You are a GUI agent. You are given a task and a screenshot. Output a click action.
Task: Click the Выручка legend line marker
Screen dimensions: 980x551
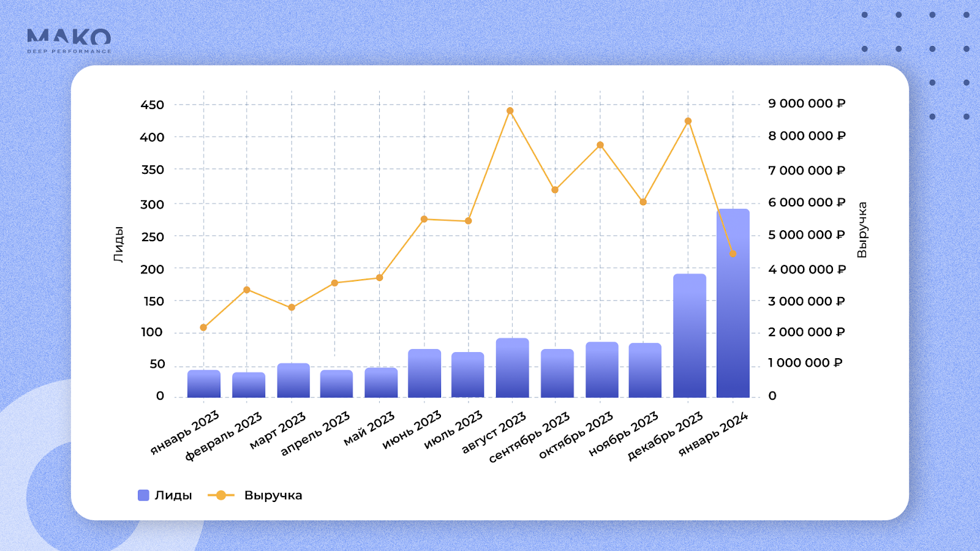(x=221, y=495)
